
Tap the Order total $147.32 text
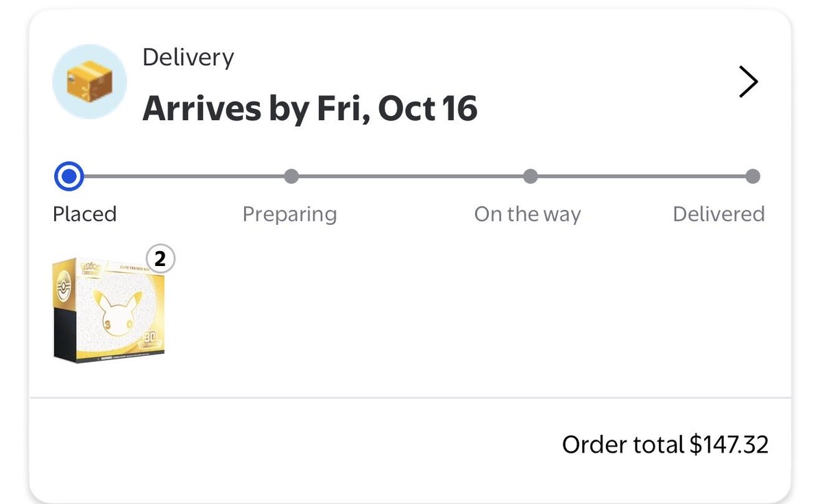(665, 445)
